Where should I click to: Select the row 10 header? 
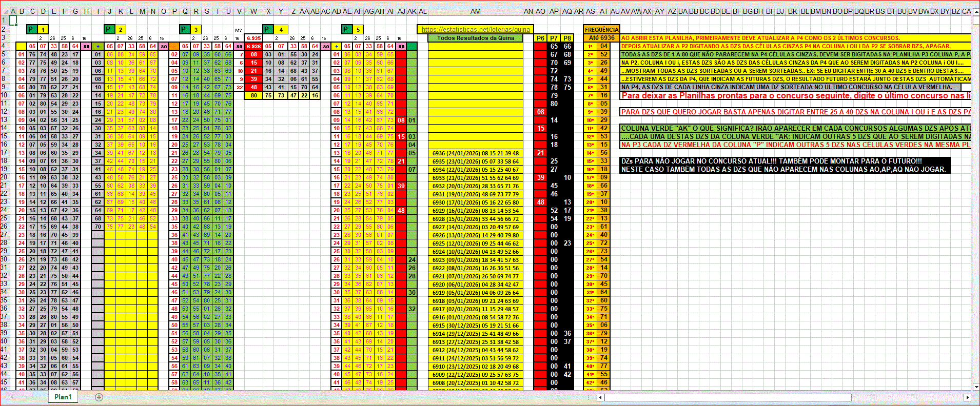(5, 95)
